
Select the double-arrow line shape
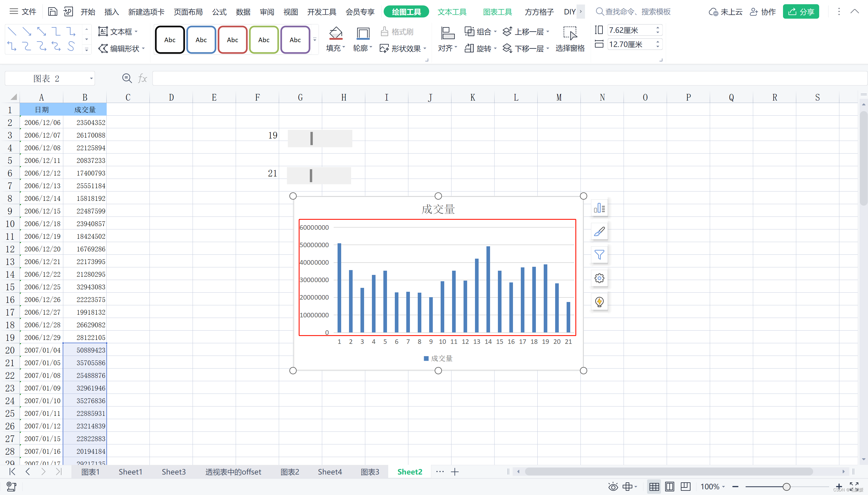[x=42, y=32]
